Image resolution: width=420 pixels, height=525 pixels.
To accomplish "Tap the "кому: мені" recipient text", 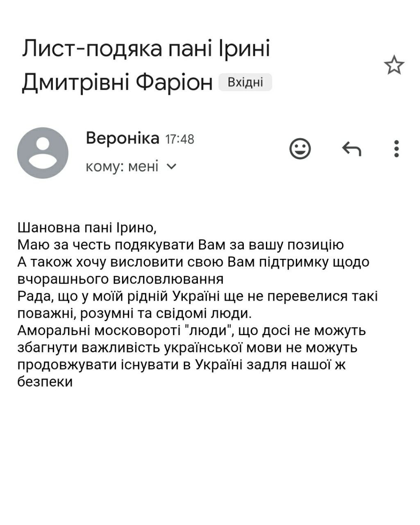I will [122, 167].
